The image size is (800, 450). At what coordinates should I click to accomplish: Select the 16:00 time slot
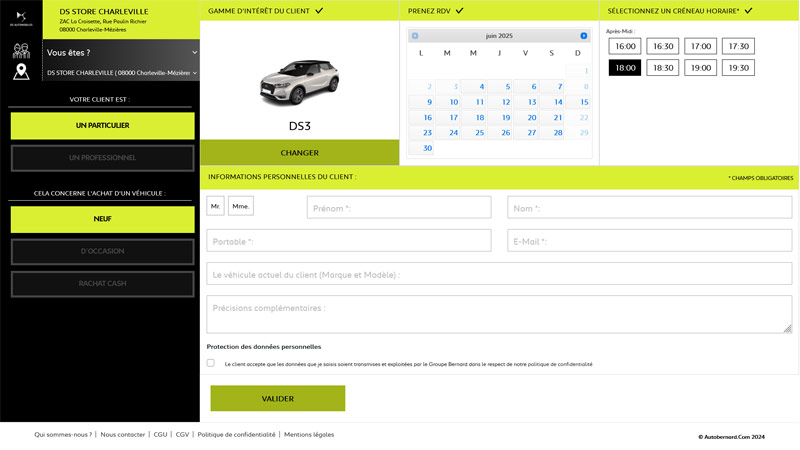click(625, 46)
